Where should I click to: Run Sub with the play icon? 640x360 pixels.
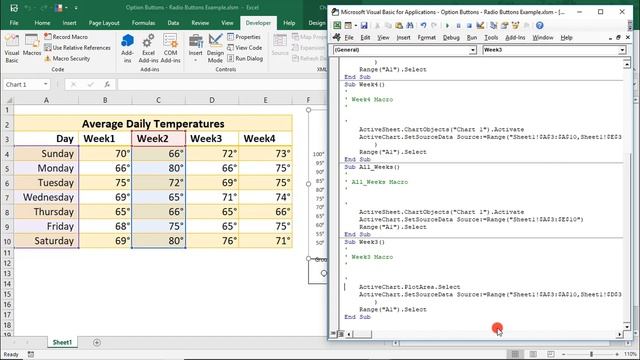pos(447,25)
